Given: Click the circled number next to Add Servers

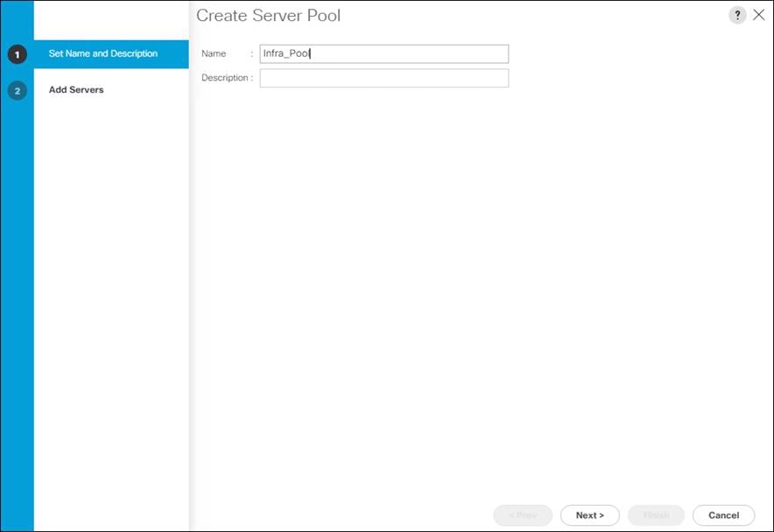Looking at the screenshot, I should 18,89.
